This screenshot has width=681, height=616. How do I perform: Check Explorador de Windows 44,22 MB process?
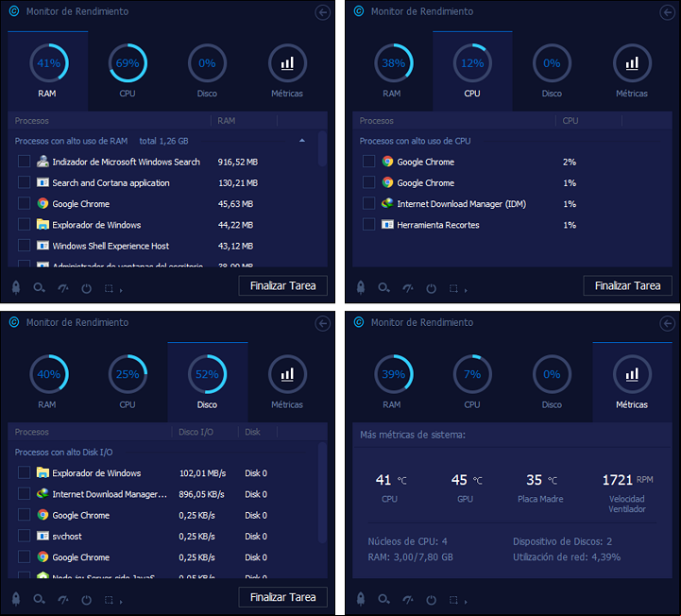tap(24, 224)
